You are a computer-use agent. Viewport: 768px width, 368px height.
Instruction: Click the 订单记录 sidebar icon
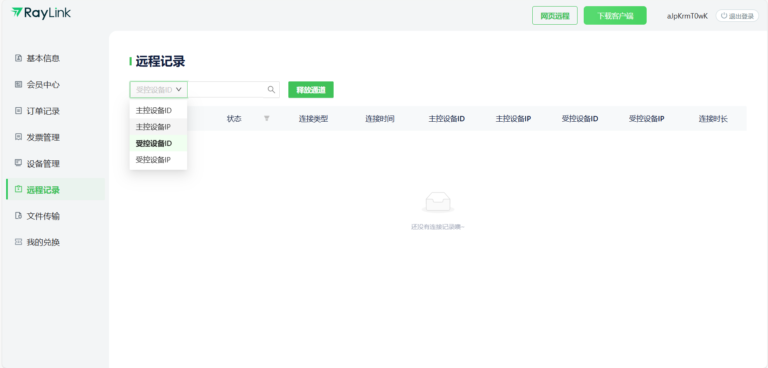pyautogui.click(x=19, y=111)
